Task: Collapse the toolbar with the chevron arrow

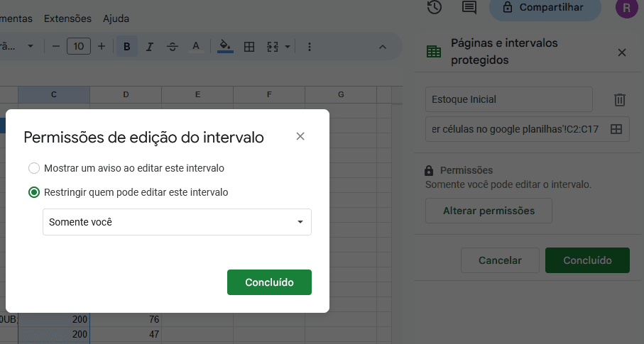Action: click(382, 47)
